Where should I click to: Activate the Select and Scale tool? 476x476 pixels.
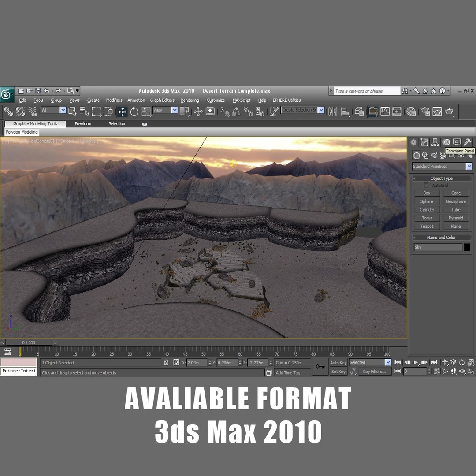click(x=146, y=112)
